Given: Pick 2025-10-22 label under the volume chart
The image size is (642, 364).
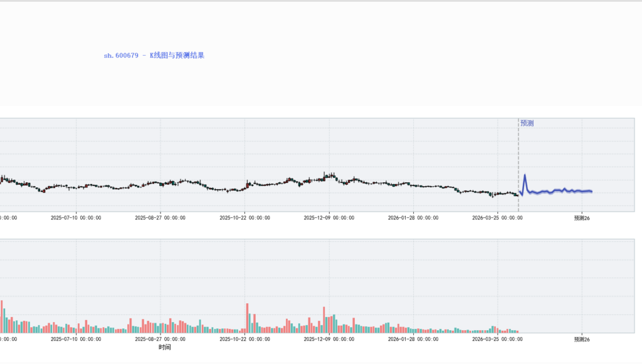Looking at the screenshot, I should (245, 339).
